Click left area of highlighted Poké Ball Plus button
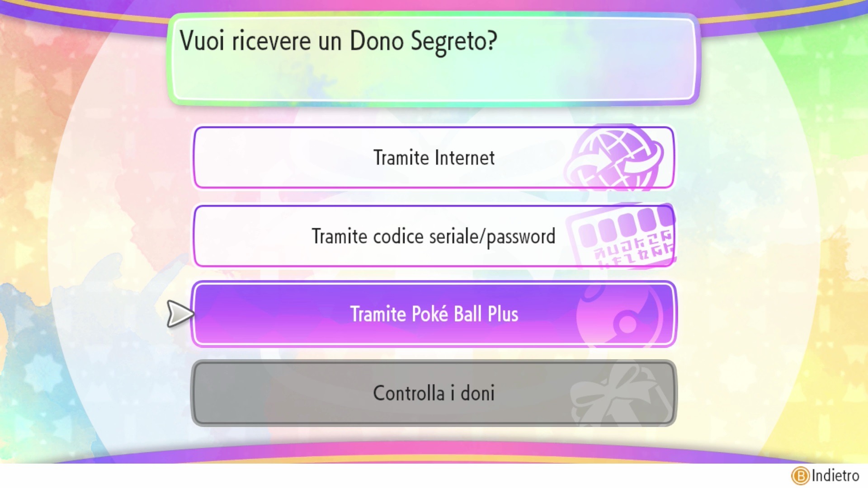Screen dimensions: 868x488 (271, 314)
